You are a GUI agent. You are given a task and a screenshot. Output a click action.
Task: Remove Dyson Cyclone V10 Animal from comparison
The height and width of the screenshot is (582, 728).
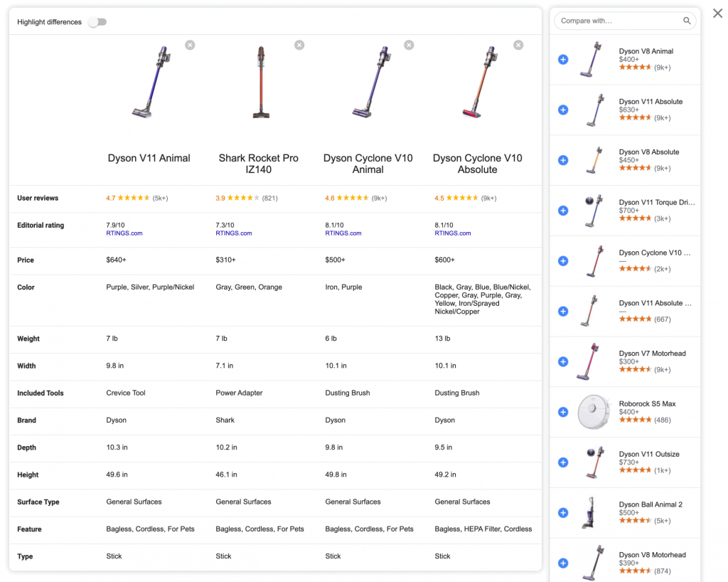409,45
